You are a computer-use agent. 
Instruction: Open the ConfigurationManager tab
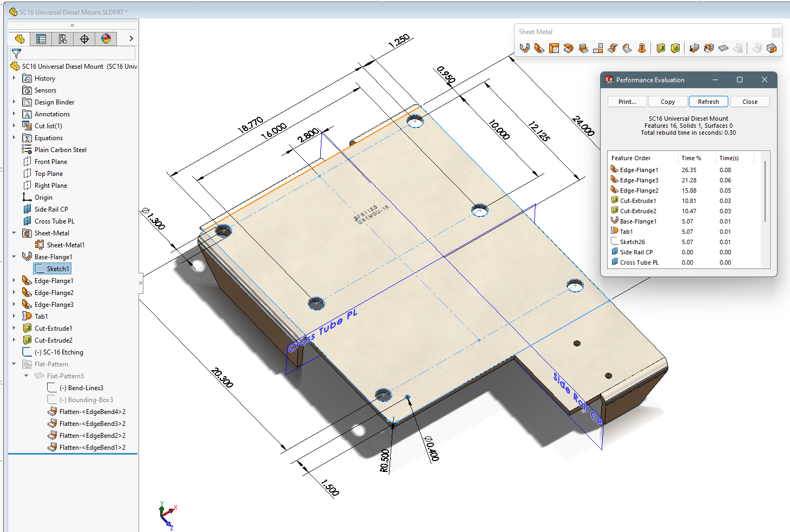click(63, 38)
